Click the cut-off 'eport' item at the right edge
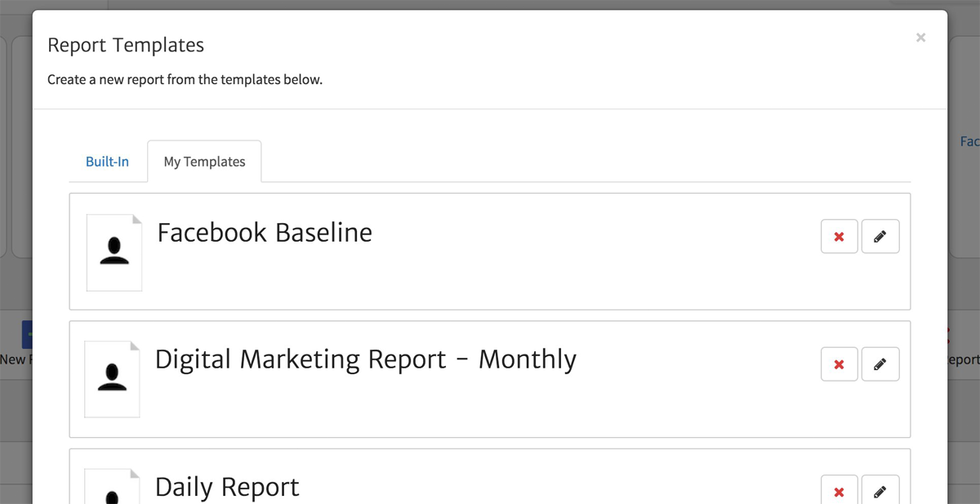This screenshot has height=504, width=980. click(964, 359)
